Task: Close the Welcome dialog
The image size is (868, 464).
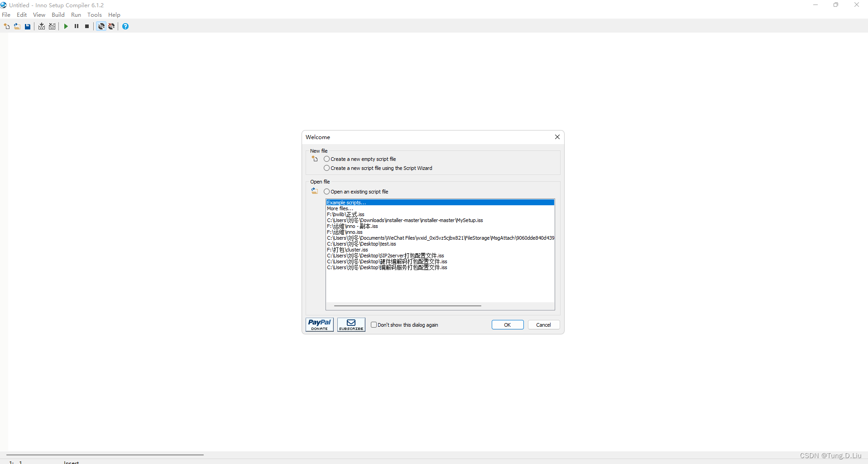Action: (x=557, y=137)
